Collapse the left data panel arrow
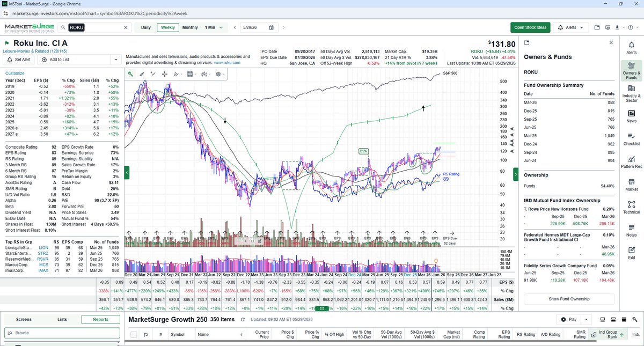The width and height of the screenshot is (644, 346). 127,173
